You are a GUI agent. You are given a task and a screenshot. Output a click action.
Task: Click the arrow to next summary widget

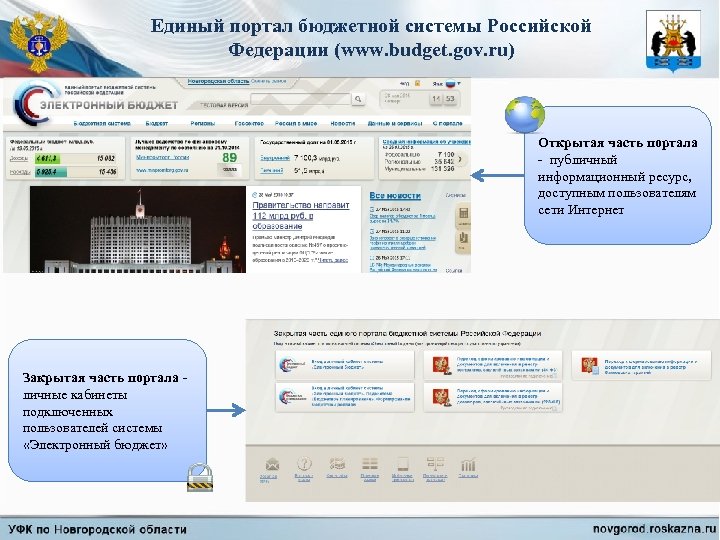pos(461,159)
